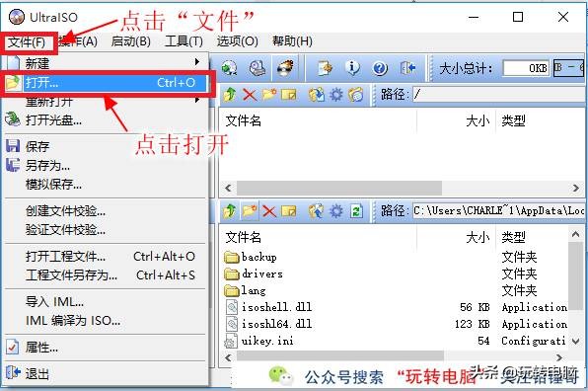588x391 pixels.
Task: Click the lower pane horizontal scrollbar right arrow
Action: [559, 357]
